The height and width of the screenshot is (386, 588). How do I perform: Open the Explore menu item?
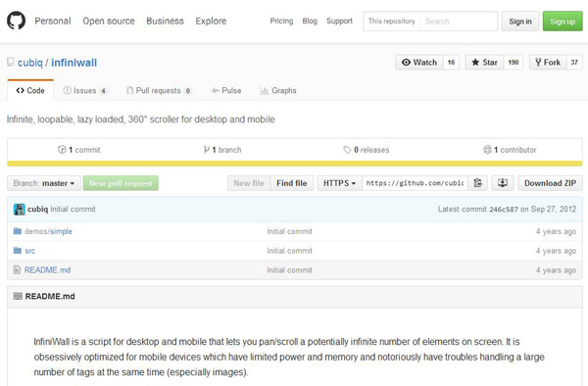point(211,21)
